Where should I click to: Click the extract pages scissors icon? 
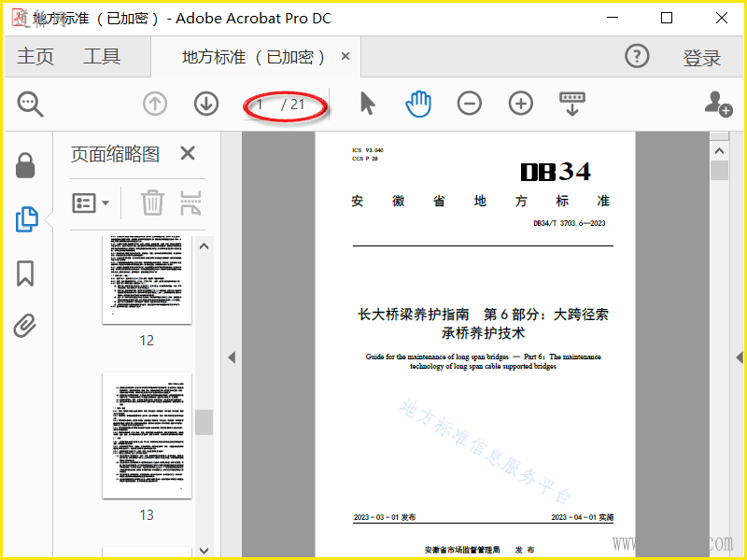191,203
